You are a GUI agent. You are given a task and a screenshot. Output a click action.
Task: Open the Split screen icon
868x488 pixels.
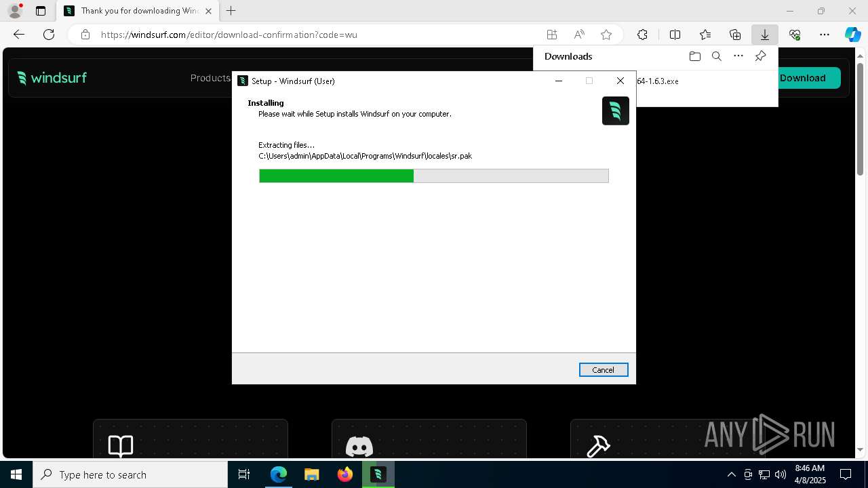click(675, 35)
